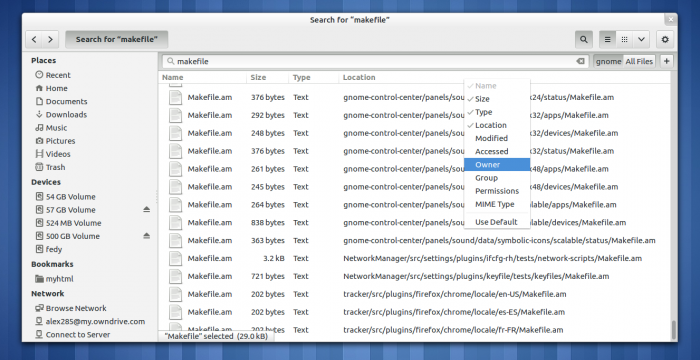
Task: Select the 292 bytes Makefile.am file
Action: coord(414,115)
